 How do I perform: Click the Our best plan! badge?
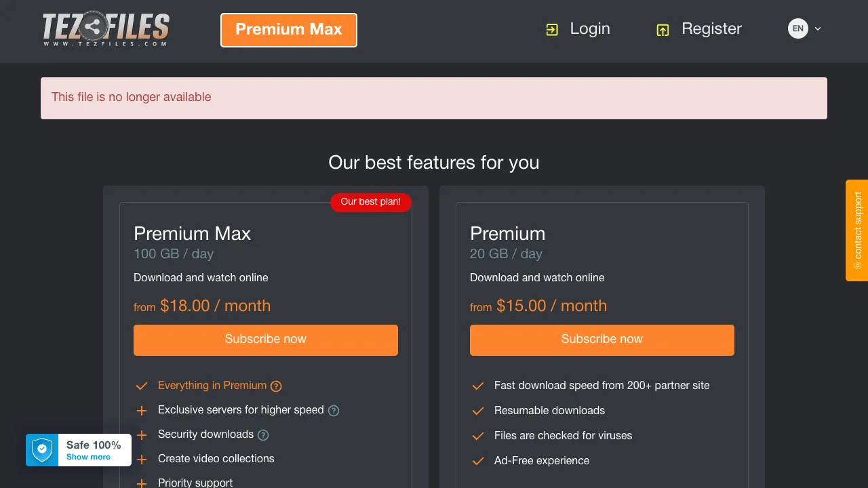(371, 202)
